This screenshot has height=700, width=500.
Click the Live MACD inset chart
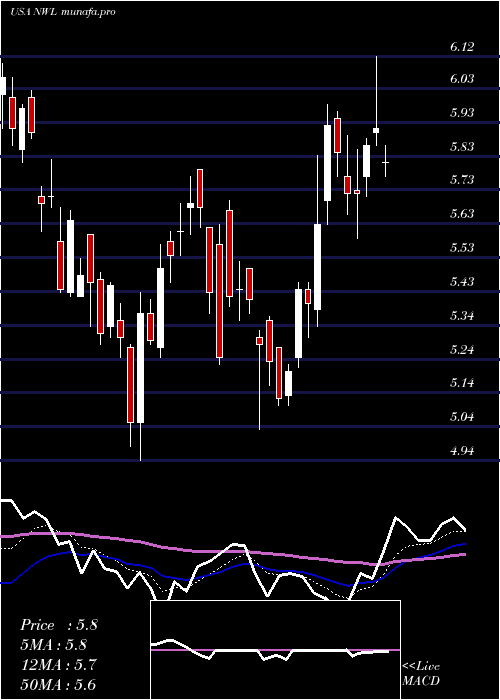[275, 650]
